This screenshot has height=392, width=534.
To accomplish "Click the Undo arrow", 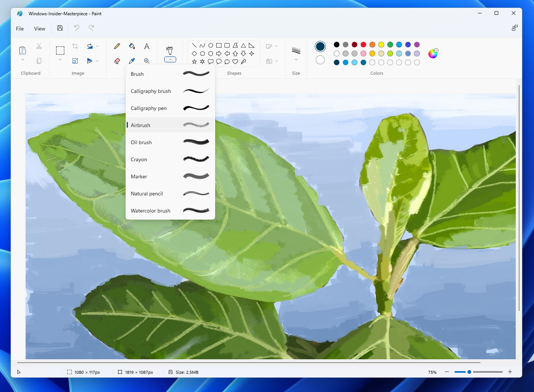I will (76, 27).
